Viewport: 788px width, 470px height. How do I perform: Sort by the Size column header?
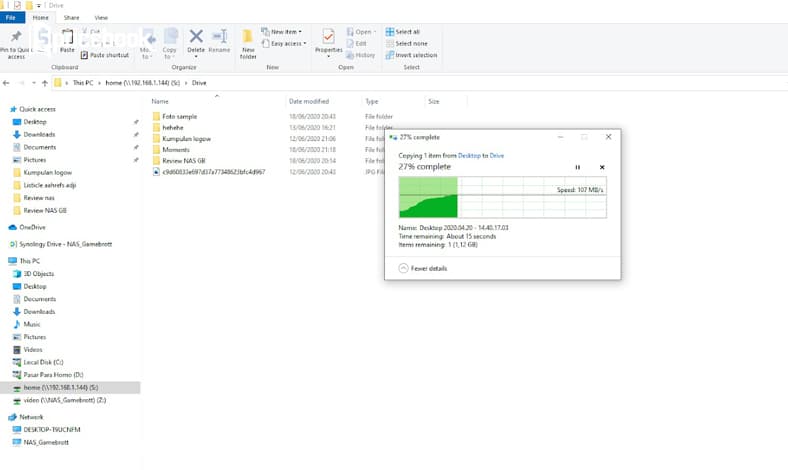click(434, 102)
